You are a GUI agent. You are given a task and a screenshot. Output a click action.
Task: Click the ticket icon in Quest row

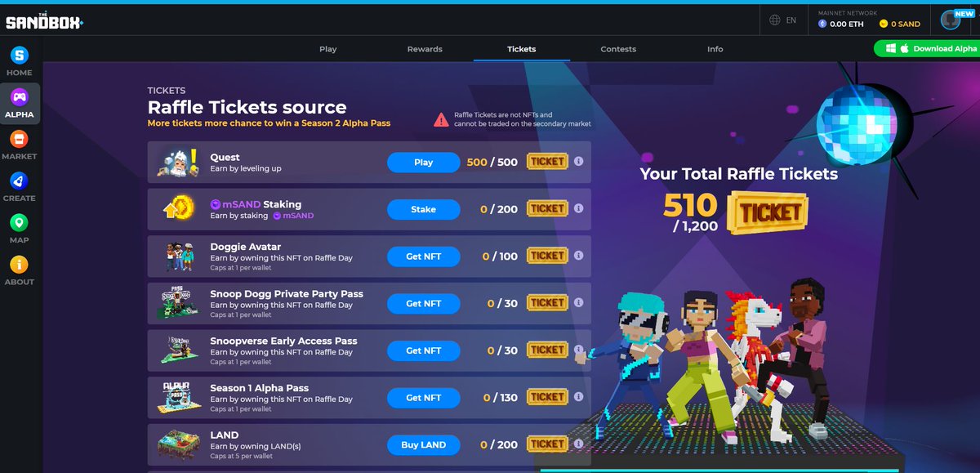coord(547,162)
